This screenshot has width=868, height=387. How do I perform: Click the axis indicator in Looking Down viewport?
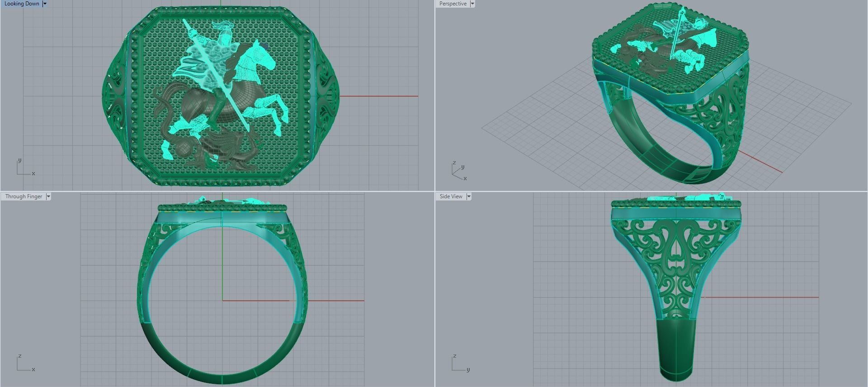[25, 167]
